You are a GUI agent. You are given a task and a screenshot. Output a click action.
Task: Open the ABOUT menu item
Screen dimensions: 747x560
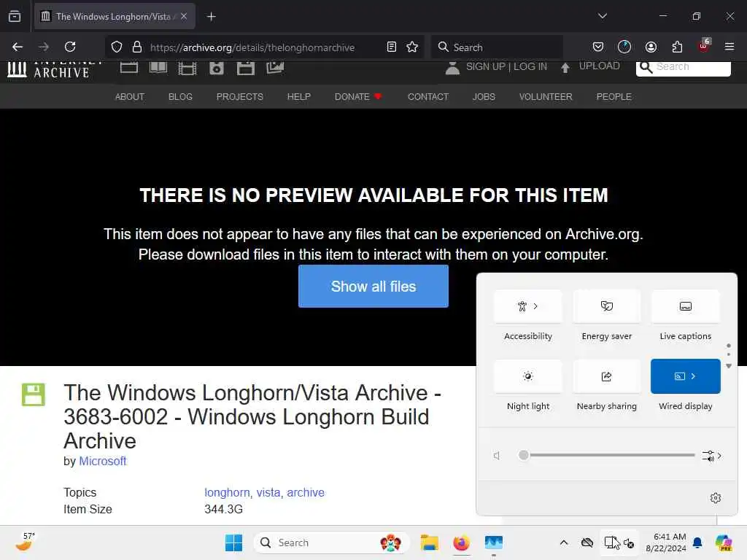[x=130, y=97]
